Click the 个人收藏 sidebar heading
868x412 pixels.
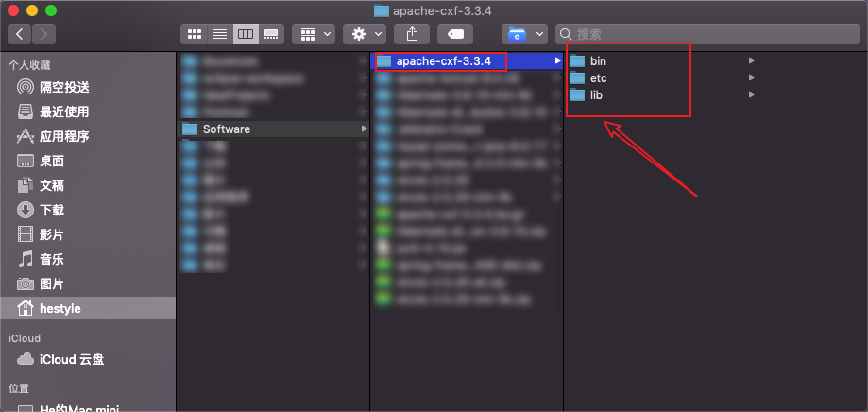[29, 65]
